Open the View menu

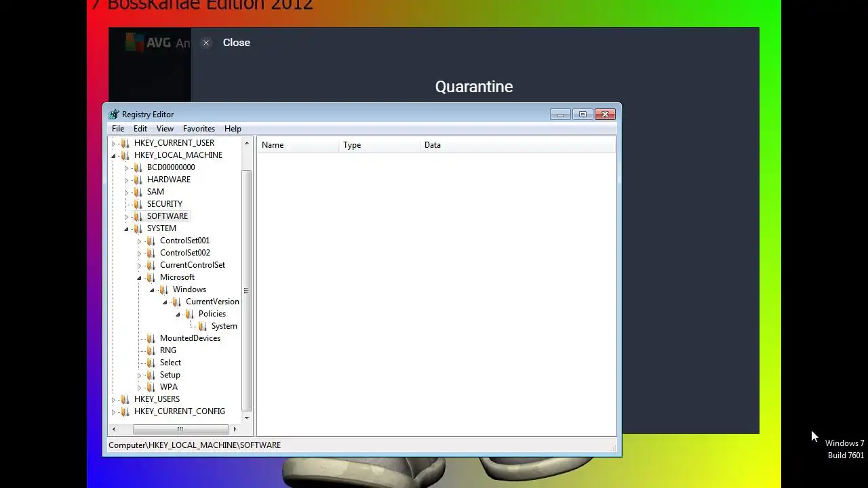coord(165,129)
